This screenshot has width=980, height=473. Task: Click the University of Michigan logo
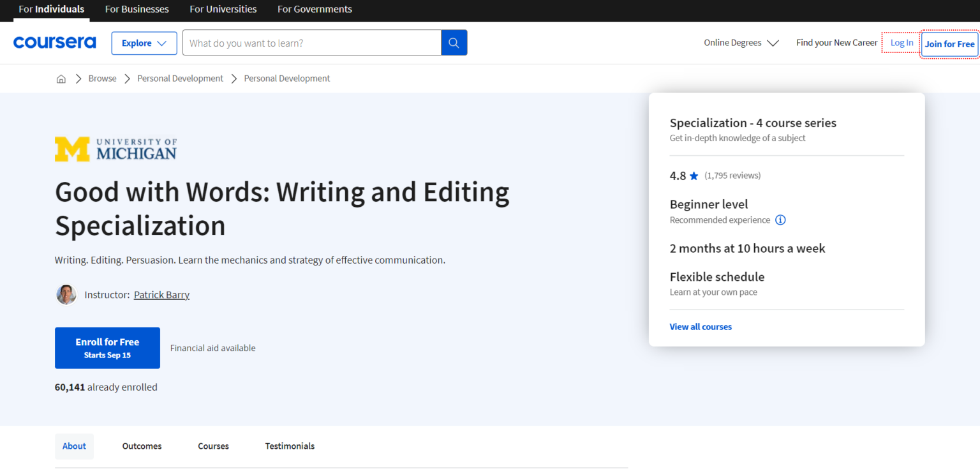tap(115, 148)
